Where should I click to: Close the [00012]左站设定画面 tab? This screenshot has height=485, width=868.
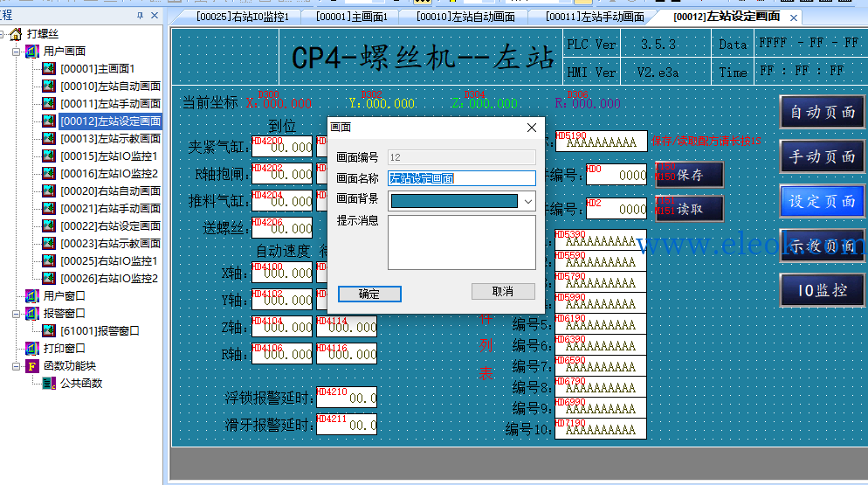click(x=794, y=17)
